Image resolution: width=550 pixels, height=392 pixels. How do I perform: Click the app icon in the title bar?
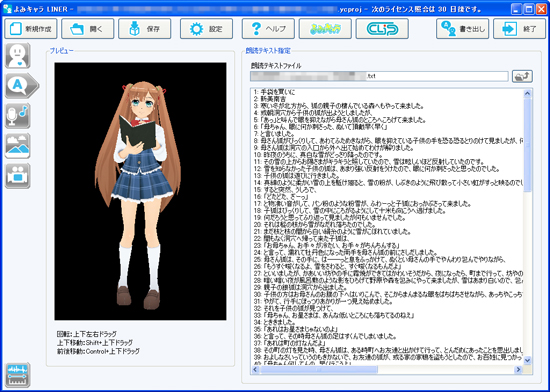coord(7,9)
